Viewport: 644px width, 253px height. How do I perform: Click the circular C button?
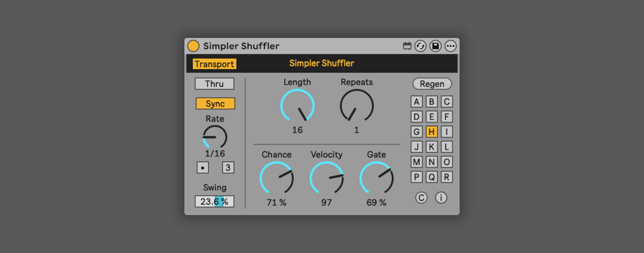(421, 198)
